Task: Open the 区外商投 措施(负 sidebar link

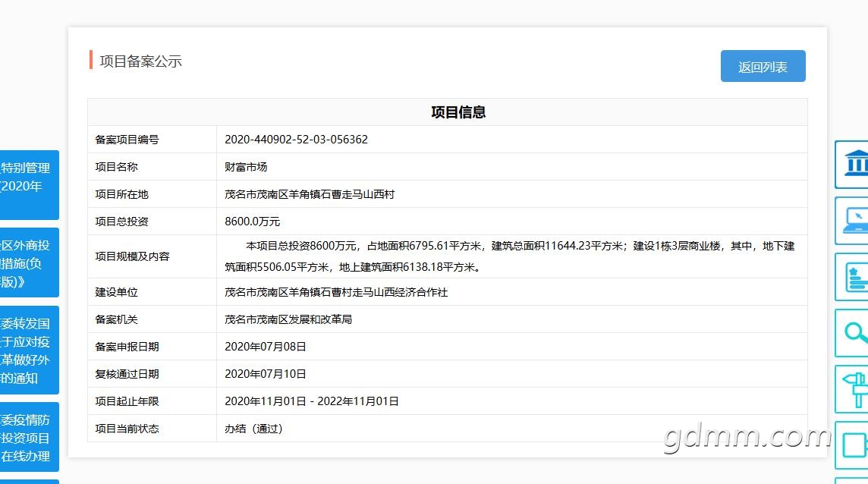Action: pyautogui.click(x=30, y=262)
